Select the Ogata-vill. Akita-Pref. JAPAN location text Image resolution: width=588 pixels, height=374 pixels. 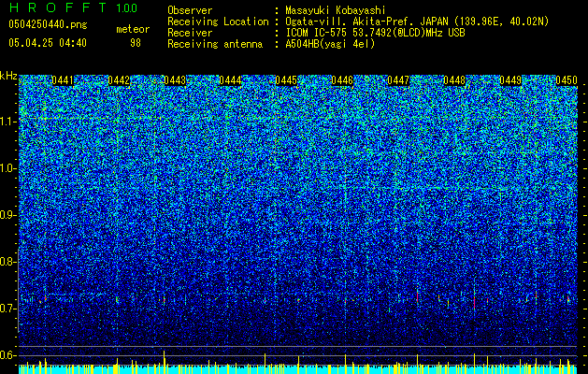click(417, 22)
